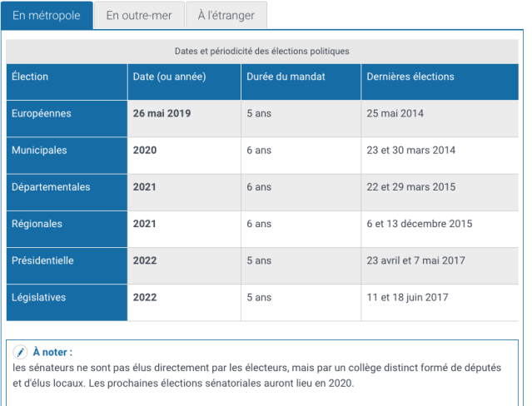Open the À l'étranger tab

pos(226,16)
